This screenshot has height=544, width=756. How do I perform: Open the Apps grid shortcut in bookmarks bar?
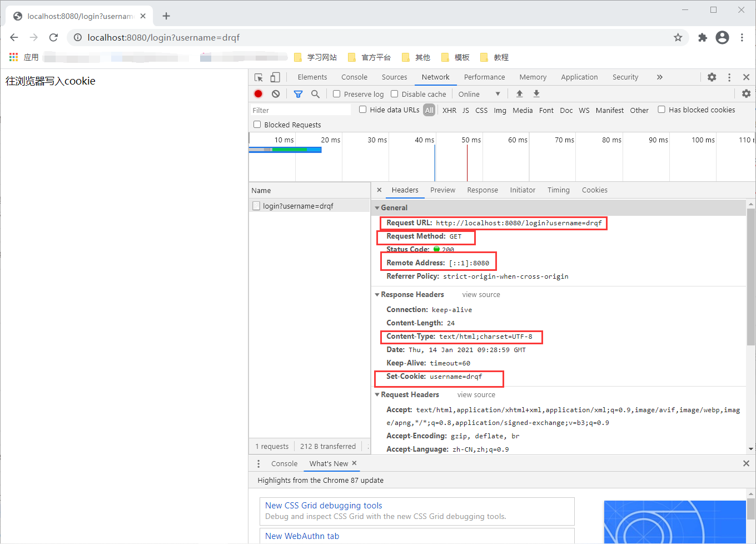click(x=14, y=57)
